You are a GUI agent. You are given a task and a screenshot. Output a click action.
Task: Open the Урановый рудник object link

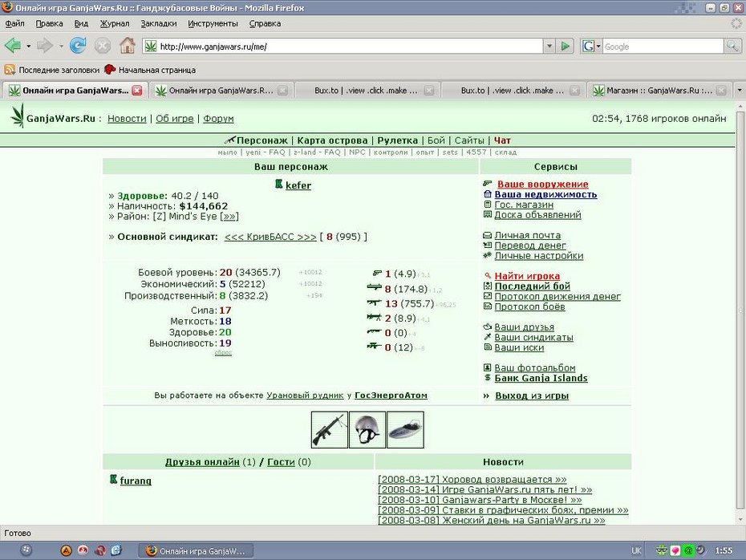coord(305,396)
